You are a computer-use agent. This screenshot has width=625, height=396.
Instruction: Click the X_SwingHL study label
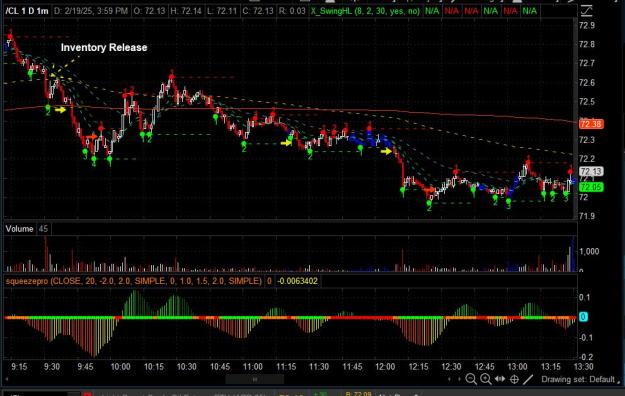pos(365,11)
